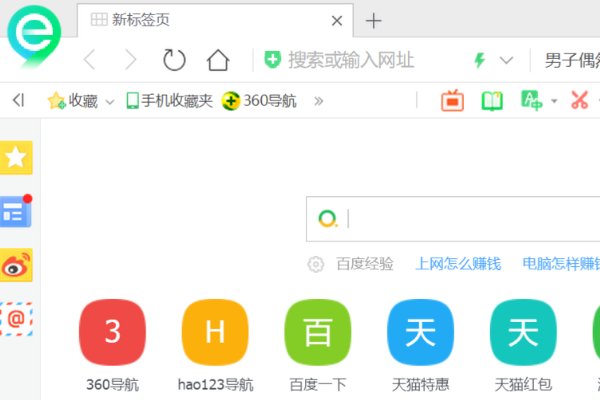600x400 pixels.
Task: Open the 手机收藏夹 bookmark
Action: (170, 101)
